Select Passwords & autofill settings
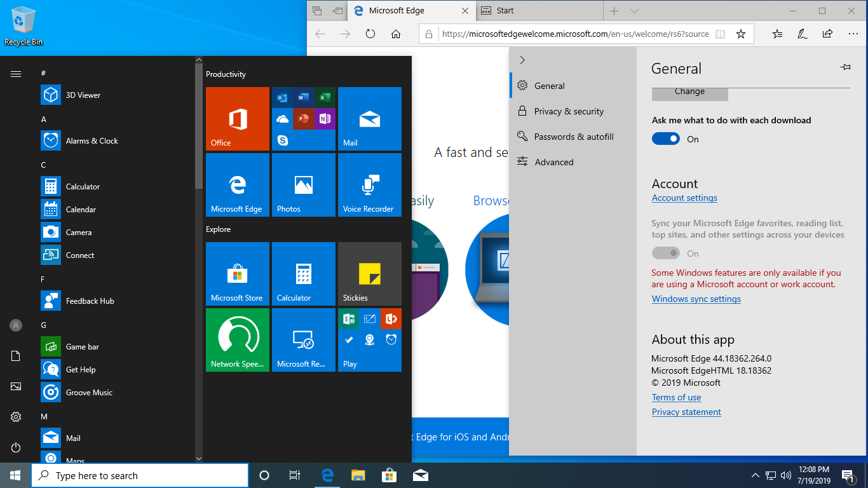The width and height of the screenshot is (868, 488). (573, 137)
